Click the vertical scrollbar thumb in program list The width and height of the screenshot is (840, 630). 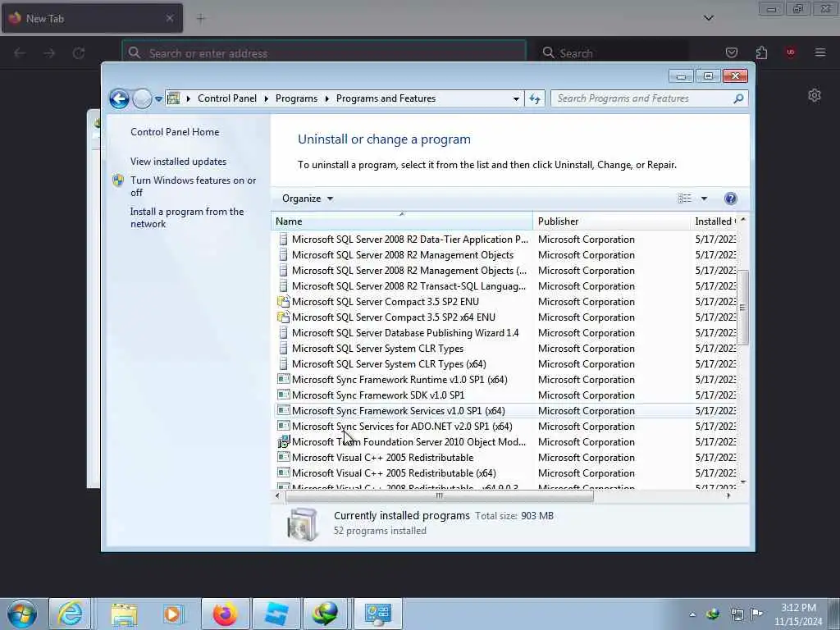[742, 308]
